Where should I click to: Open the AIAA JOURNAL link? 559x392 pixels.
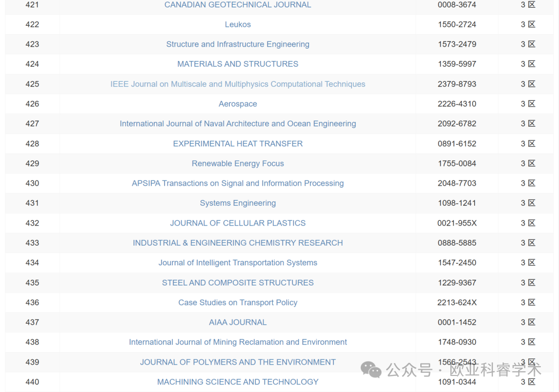(238, 322)
